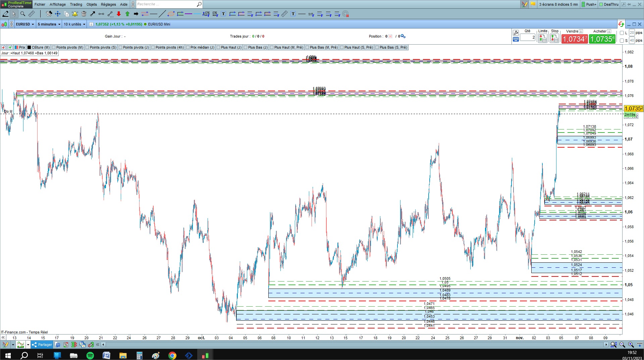Click the red-green refresh arrows icon
Screen dimensions: 644x360
point(621,24)
